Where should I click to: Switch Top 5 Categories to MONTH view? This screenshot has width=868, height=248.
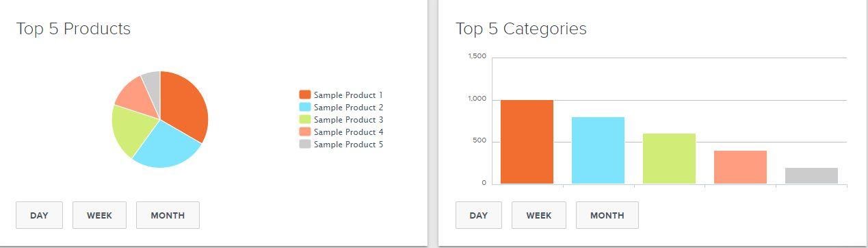pyautogui.click(x=607, y=215)
